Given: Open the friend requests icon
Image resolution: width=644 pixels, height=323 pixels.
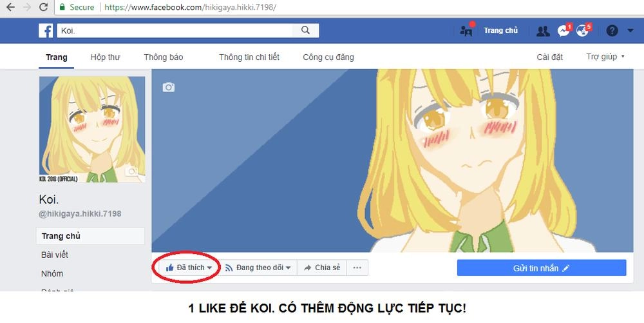Looking at the screenshot, I should point(543,31).
